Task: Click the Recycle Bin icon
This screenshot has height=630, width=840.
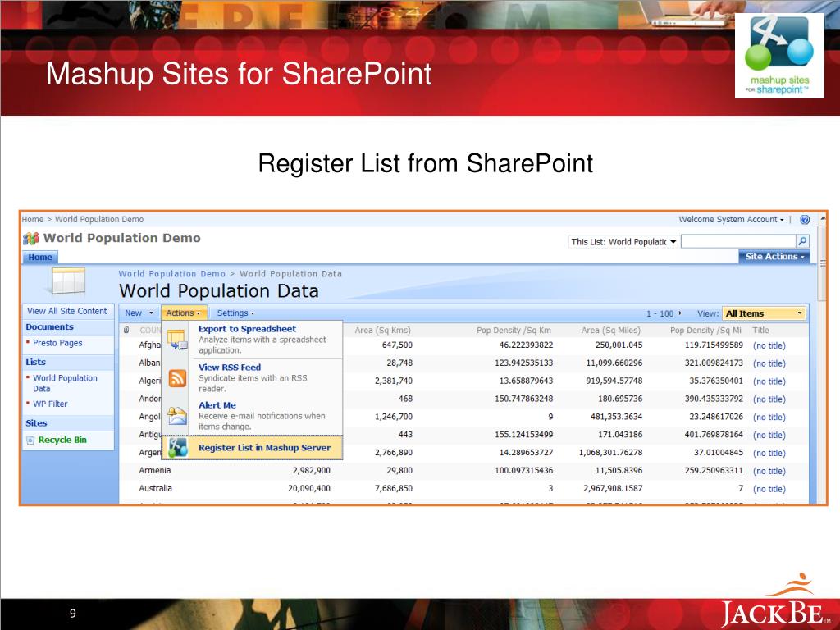Action: coord(30,441)
